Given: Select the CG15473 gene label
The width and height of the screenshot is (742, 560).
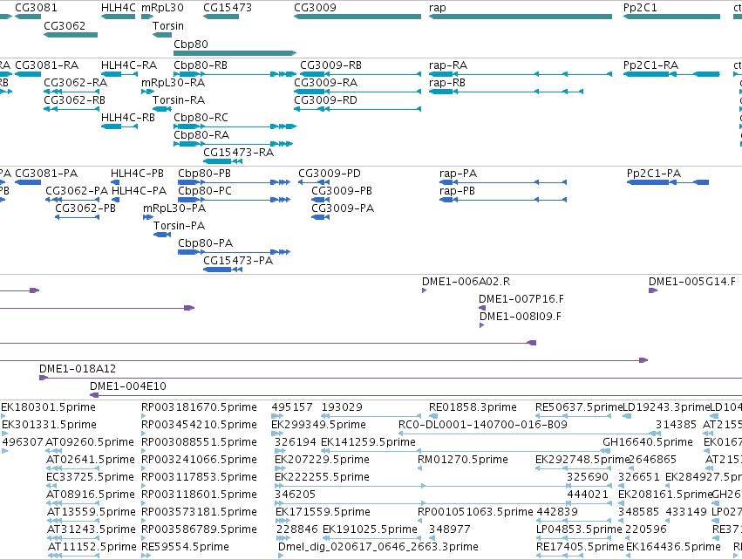Looking at the screenshot, I should click(x=228, y=8).
